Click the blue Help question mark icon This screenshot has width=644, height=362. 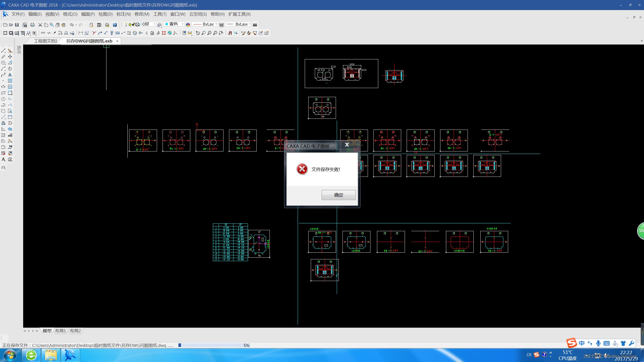click(115, 25)
